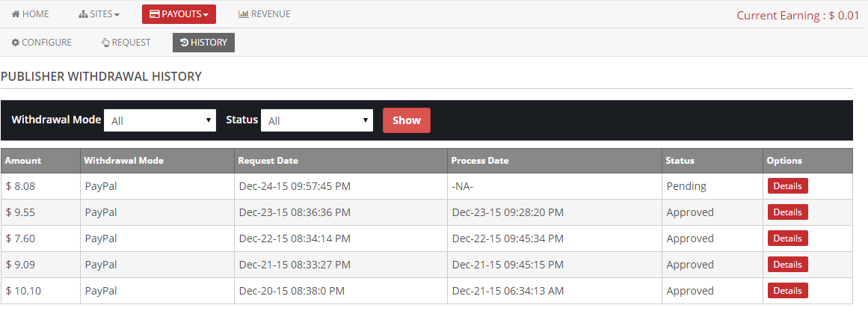Click the History clock icon
Image resolution: width=868 pixels, height=311 pixels.
coord(184,43)
